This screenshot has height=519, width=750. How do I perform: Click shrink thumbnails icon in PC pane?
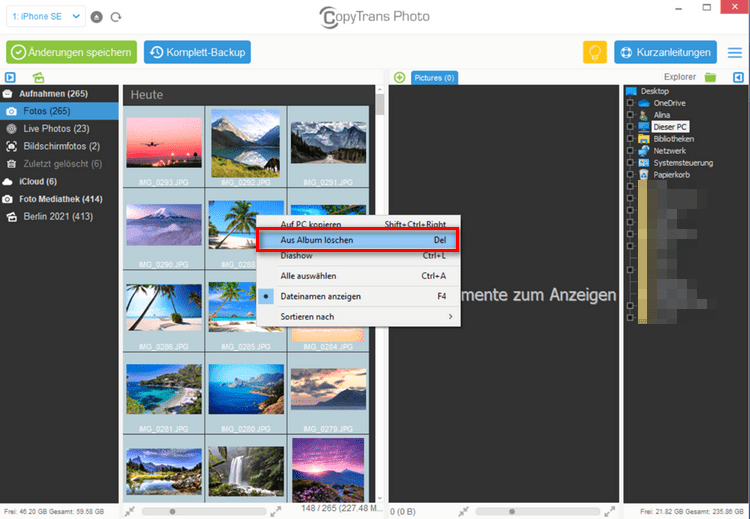(x=463, y=511)
